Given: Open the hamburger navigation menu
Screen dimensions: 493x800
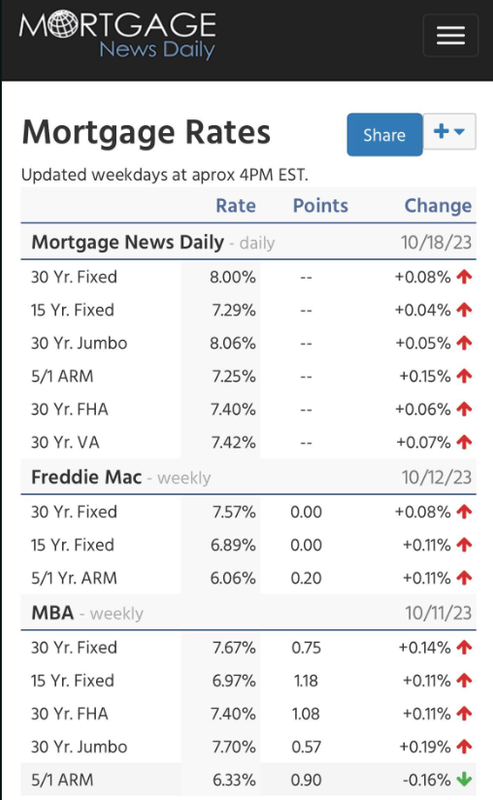Looking at the screenshot, I should tap(450, 35).
